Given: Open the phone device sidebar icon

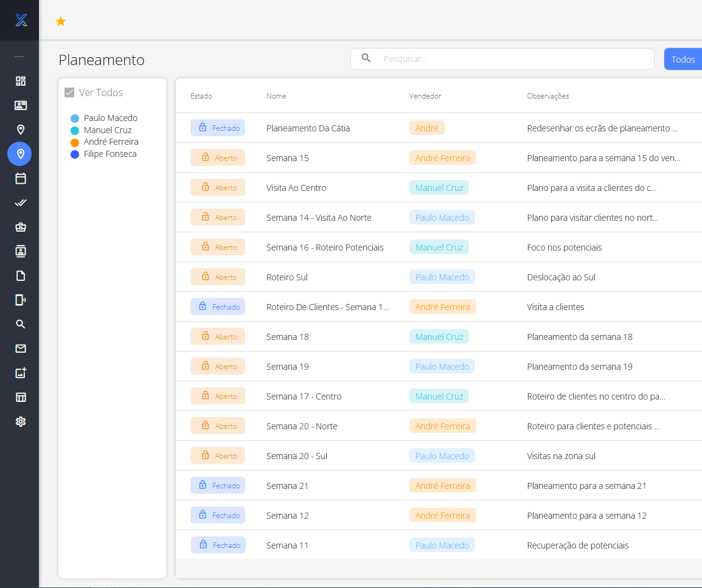Looking at the screenshot, I should [x=21, y=300].
